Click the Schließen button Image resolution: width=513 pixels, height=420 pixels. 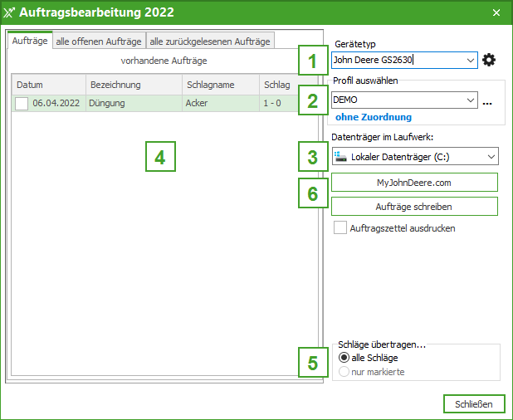(474, 404)
